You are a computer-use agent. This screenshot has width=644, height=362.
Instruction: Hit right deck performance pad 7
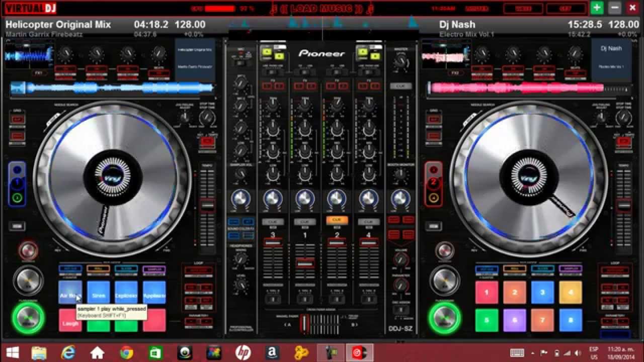click(x=542, y=320)
